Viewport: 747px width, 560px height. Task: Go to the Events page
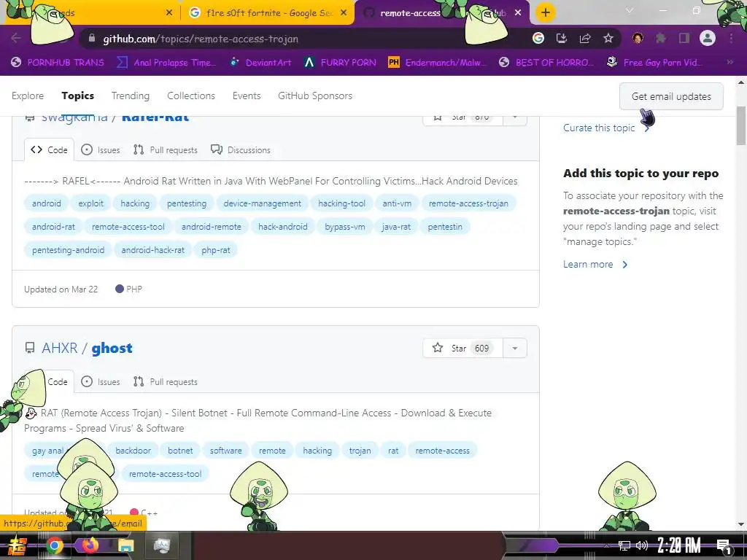click(247, 96)
